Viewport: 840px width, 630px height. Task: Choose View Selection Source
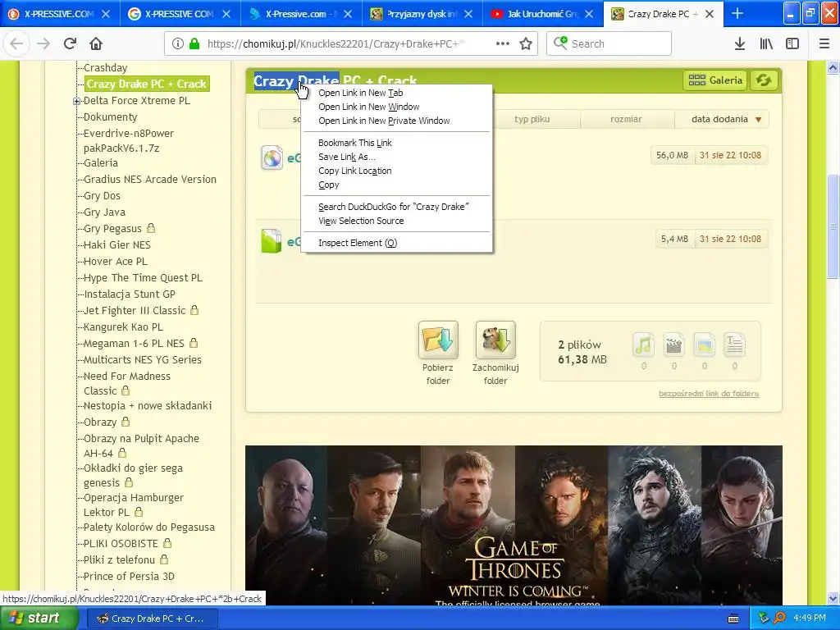pos(397,220)
